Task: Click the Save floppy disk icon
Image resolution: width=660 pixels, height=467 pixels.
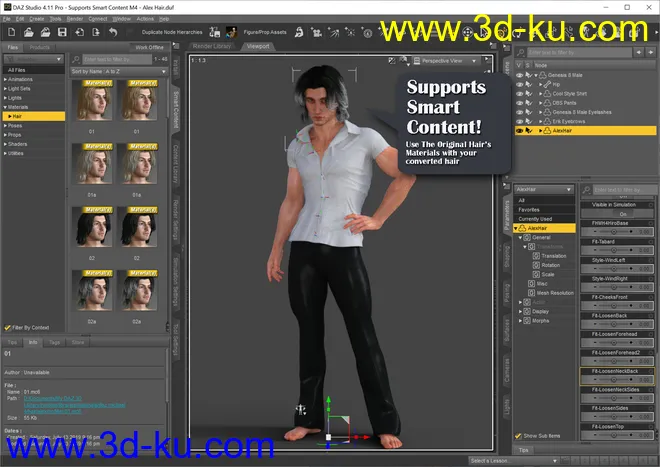Action: (63, 33)
